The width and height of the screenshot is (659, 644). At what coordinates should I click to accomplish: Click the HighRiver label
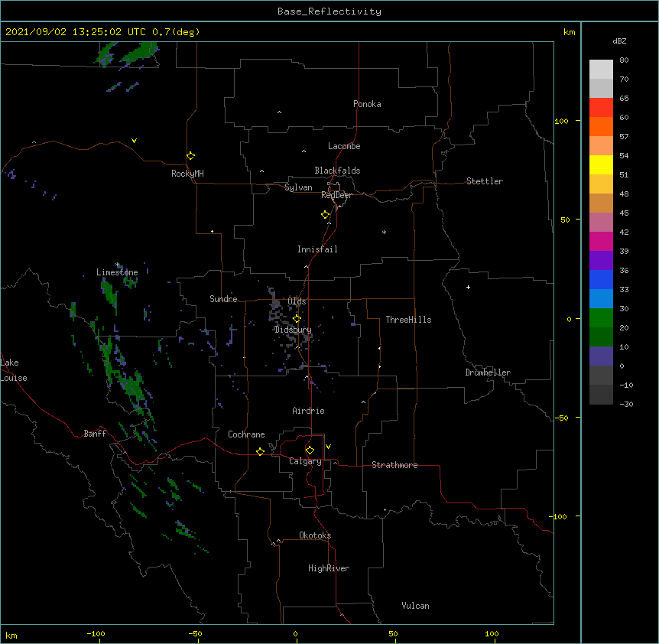pos(329,568)
